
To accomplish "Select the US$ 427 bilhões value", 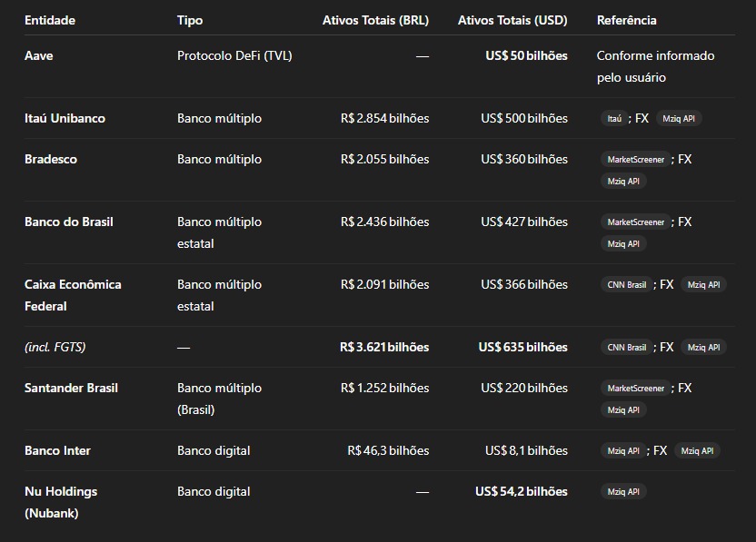I will tap(524, 222).
